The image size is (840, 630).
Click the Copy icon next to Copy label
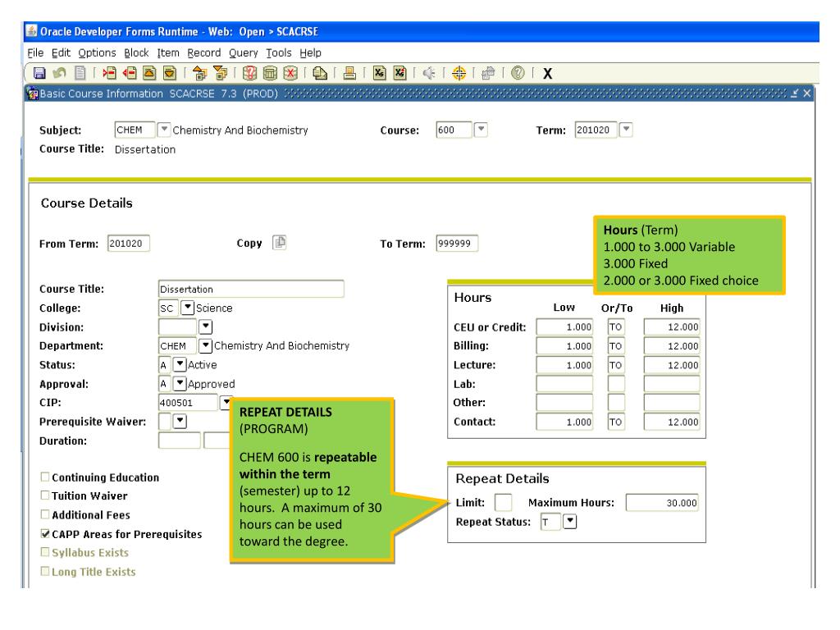coord(279,243)
